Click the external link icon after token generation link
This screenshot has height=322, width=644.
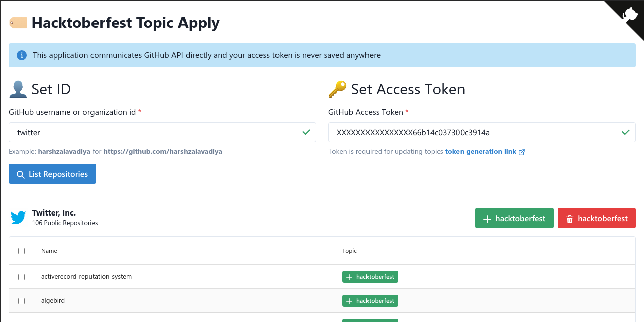(521, 151)
